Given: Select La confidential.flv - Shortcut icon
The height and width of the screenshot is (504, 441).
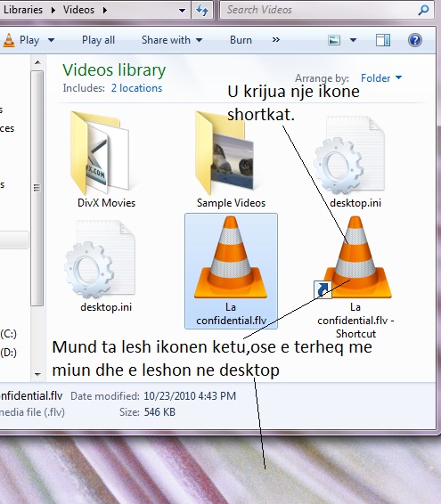Looking at the screenshot, I should point(355,276).
